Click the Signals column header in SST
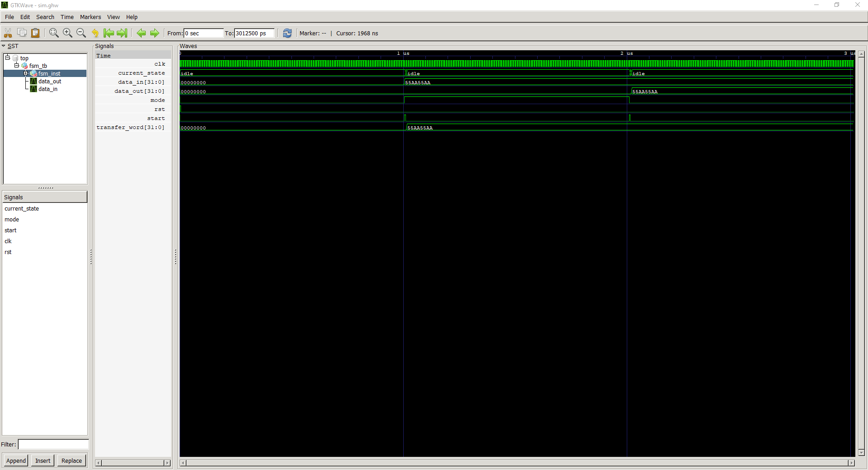This screenshot has width=868, height=470. point(45,197)
